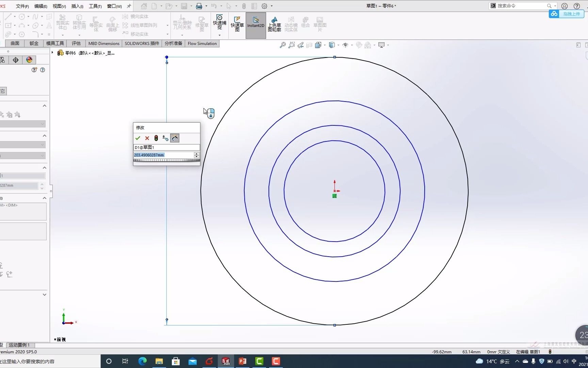Click the 显示/删除几何关系 tool

[x=182, y=22]
